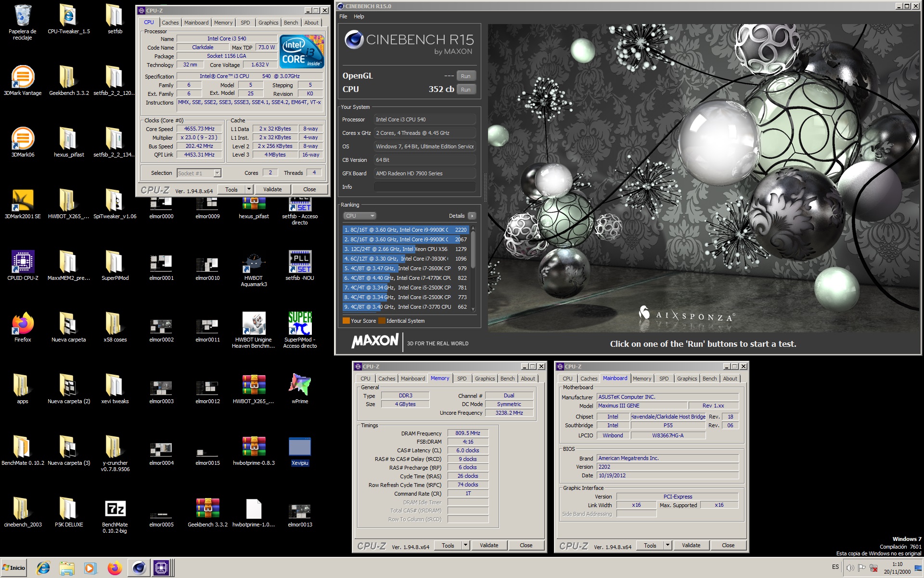Select the wPrime desktop icon
The width and height of the screenshot is (924, 578).
point(300,389)
